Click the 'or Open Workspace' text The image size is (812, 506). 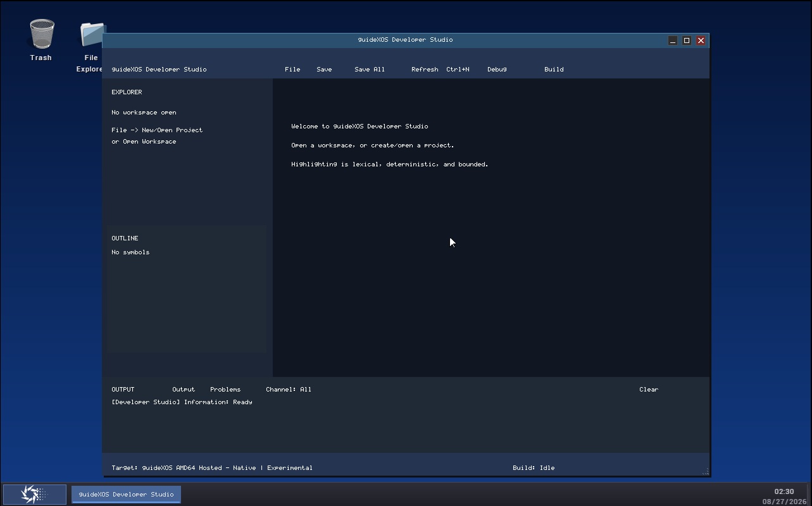[144, 142]
